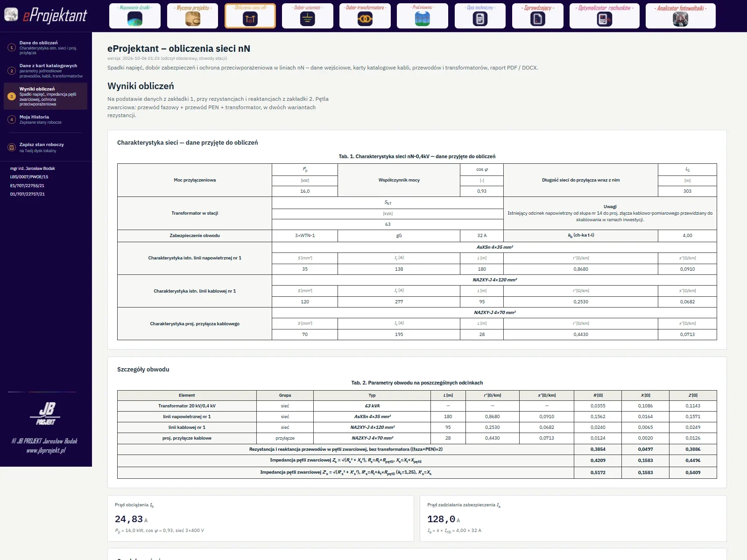Click power factor value 0,93
The image size is (747, 560).
click(482, 191)
